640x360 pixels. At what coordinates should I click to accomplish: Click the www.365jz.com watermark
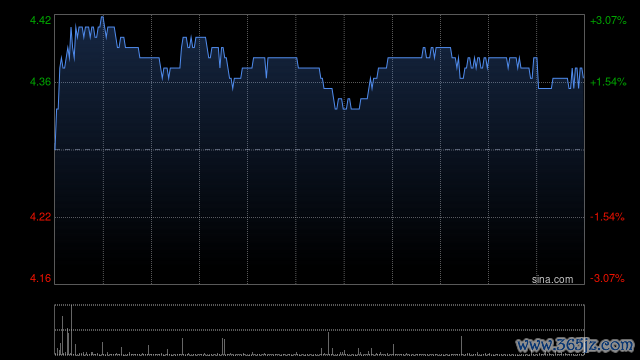575,345
